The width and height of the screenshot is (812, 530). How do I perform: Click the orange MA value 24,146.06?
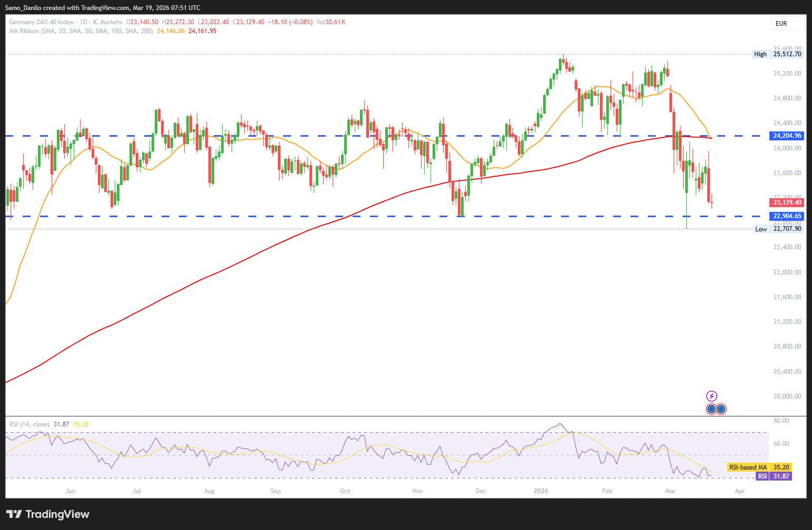pyautogui.click(x=171, y=31)
